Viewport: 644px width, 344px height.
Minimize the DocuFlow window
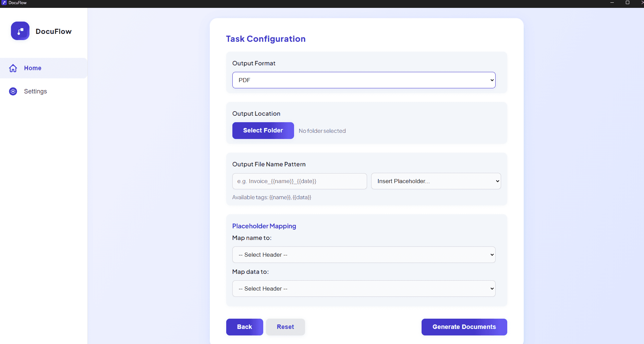coord(612,3)
